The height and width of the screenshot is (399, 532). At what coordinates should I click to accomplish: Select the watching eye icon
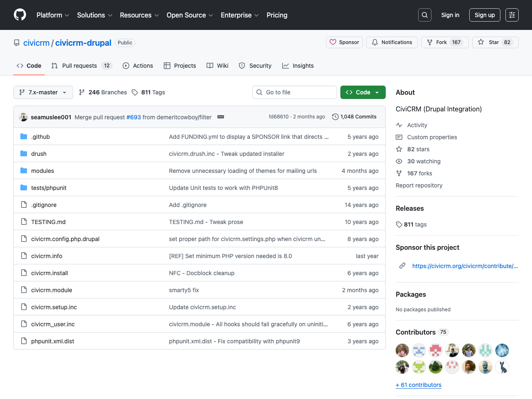tap(399, 161)
